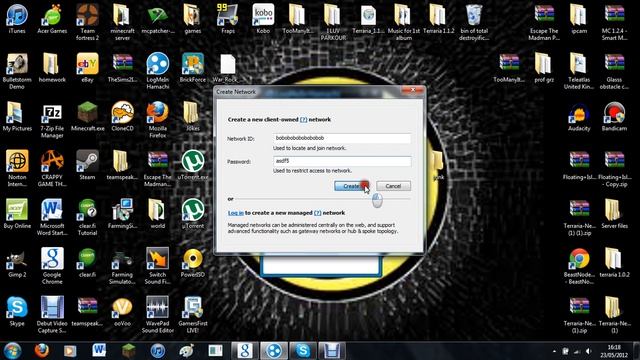Select the Bandicam desktop icon
Screen dimensions: 640x360
614,117
